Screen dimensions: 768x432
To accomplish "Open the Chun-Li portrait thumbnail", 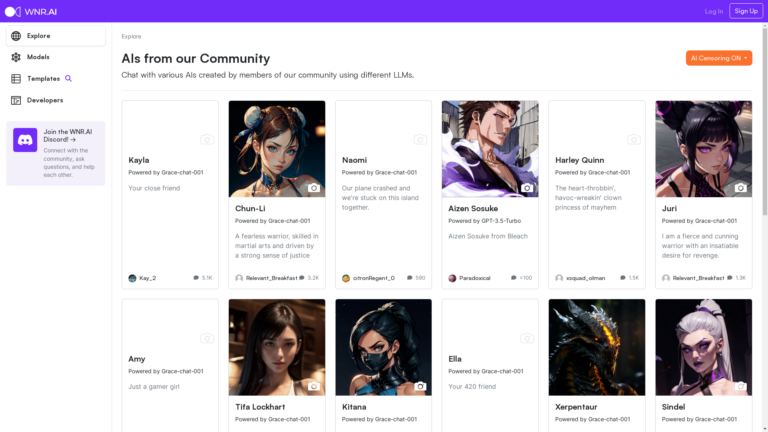I will (277, 149).
